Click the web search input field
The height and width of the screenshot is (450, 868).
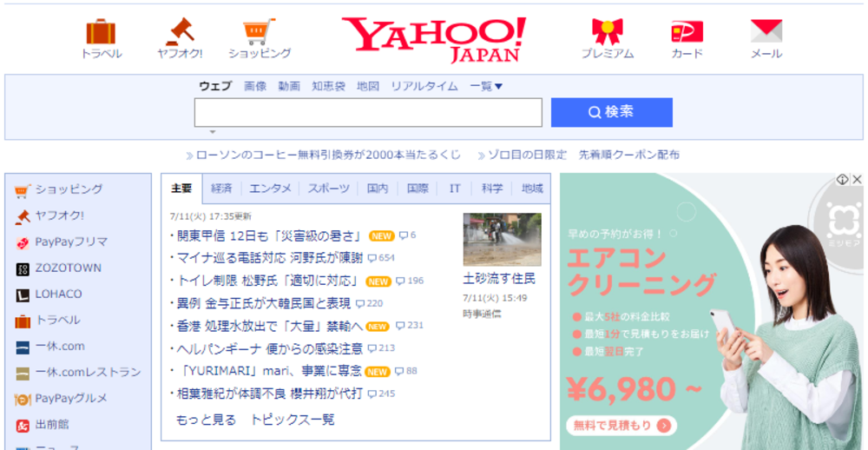368,113
